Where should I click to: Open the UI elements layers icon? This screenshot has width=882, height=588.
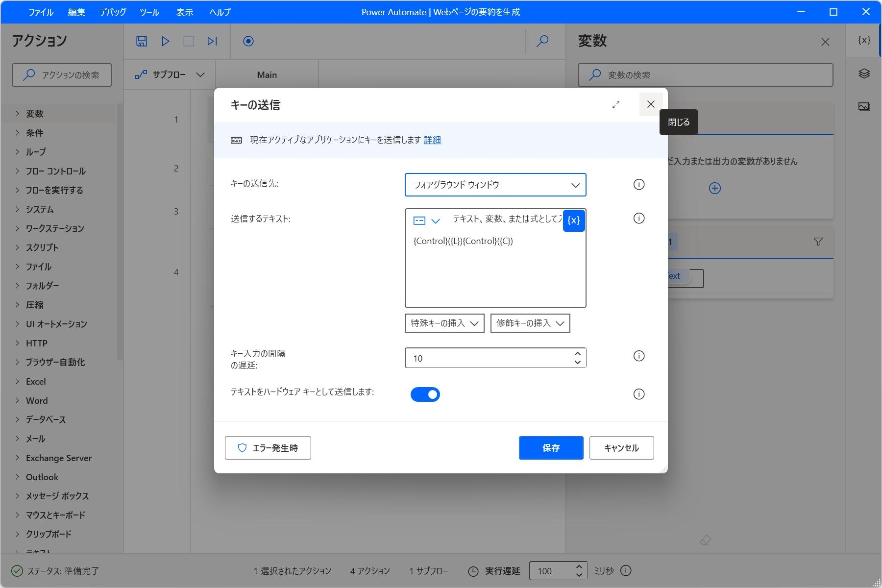[864, 73]
